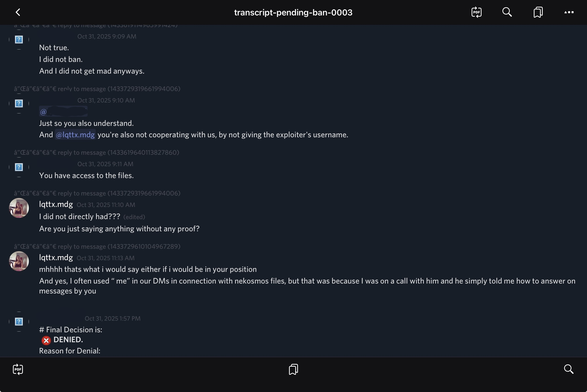587x392 pixels.
Task: Click the redacted @ mention tag
Action: 63,111
